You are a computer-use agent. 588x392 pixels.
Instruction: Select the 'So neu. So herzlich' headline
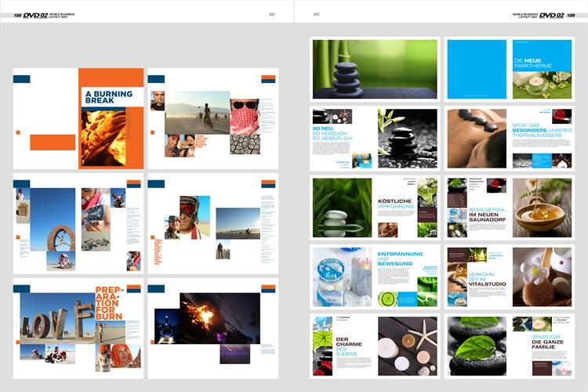tap(332, 132)
